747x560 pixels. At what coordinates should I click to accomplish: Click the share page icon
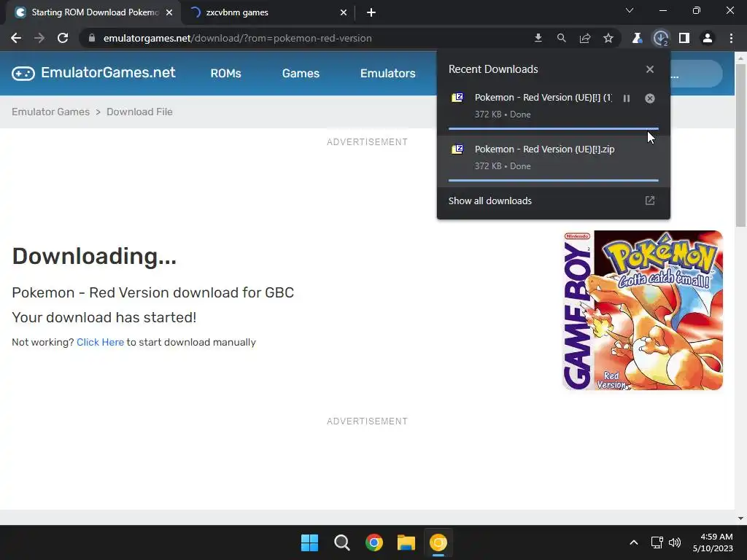click(x=584, y=38)
